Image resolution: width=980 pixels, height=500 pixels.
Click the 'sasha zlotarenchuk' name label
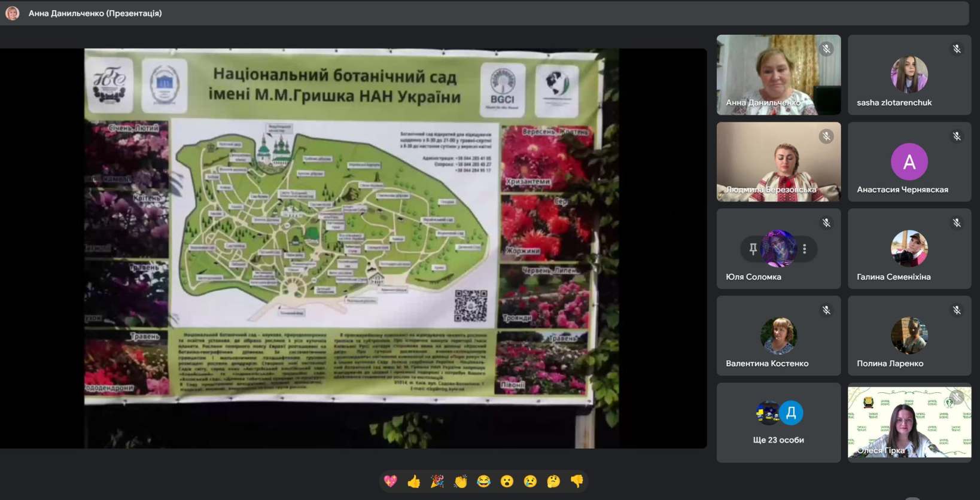(894, 102)
